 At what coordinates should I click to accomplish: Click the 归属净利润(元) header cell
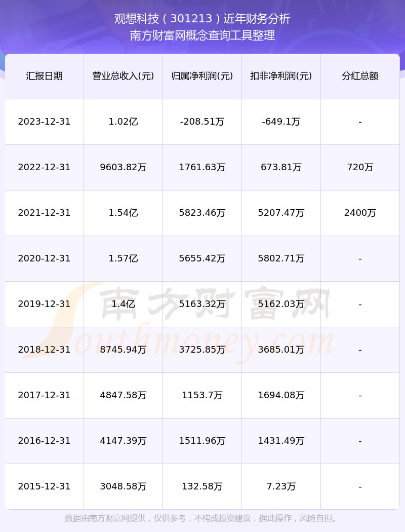coord(202,76)
